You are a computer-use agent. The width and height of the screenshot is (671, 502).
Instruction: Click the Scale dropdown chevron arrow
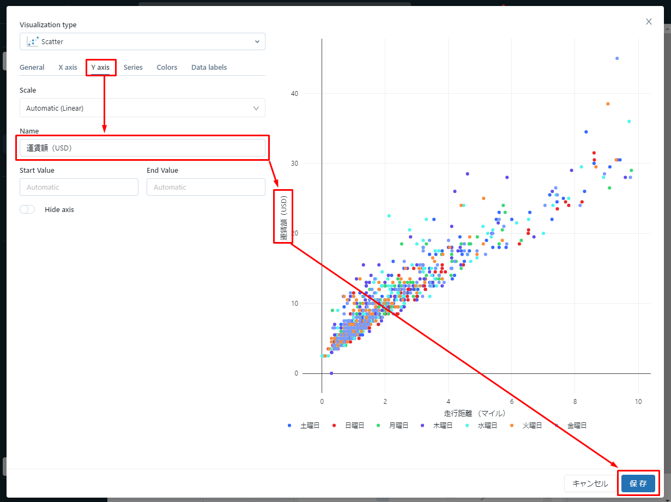coord(256,108)
